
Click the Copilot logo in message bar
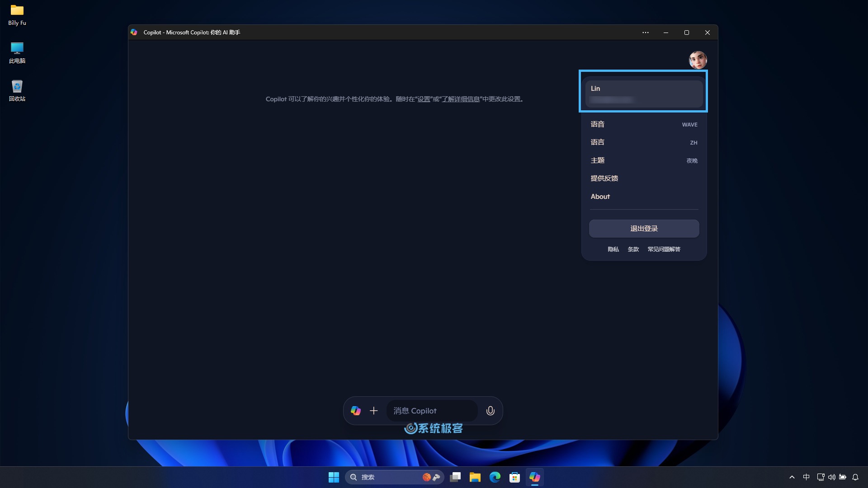point(356,411)
